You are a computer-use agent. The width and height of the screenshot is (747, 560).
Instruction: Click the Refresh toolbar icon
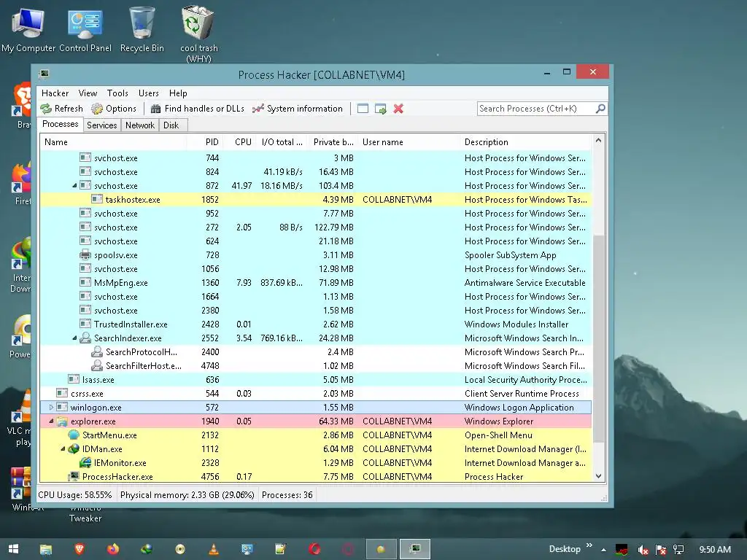click(x=46, y=109)
